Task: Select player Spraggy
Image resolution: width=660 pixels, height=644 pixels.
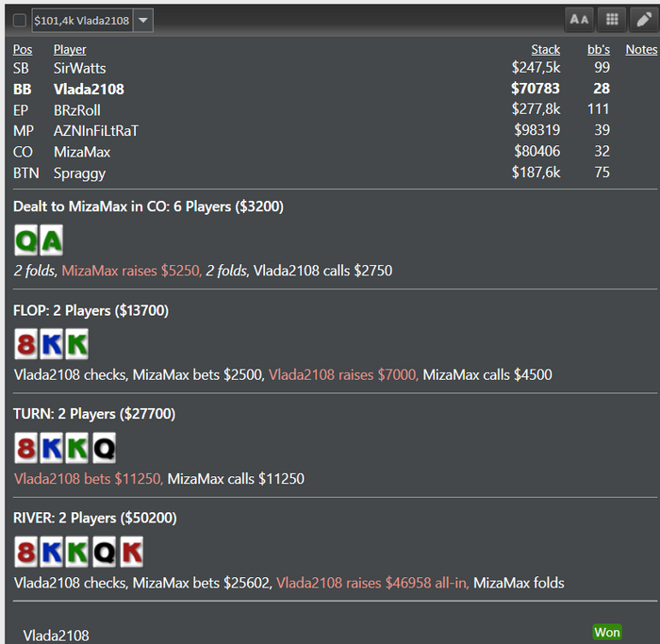Action: pos(79,173)
